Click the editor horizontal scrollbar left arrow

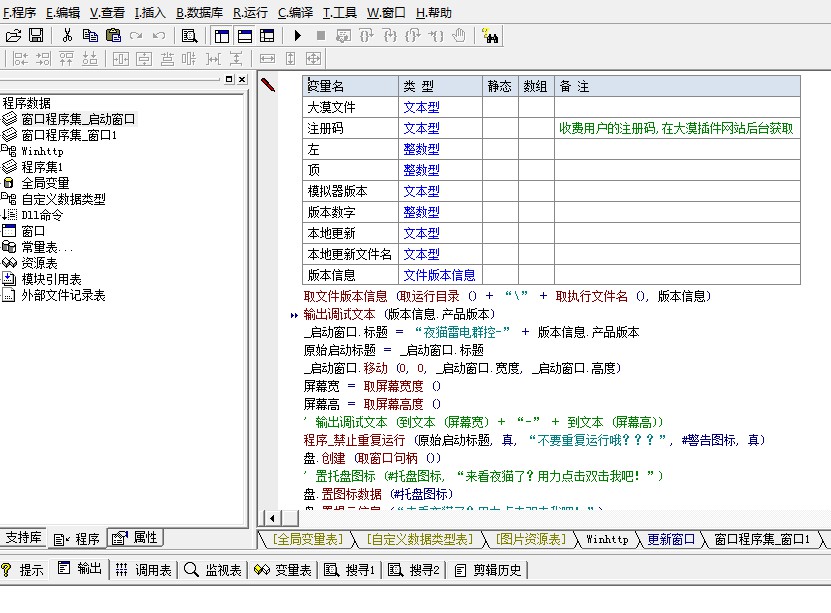coord(272,518)
